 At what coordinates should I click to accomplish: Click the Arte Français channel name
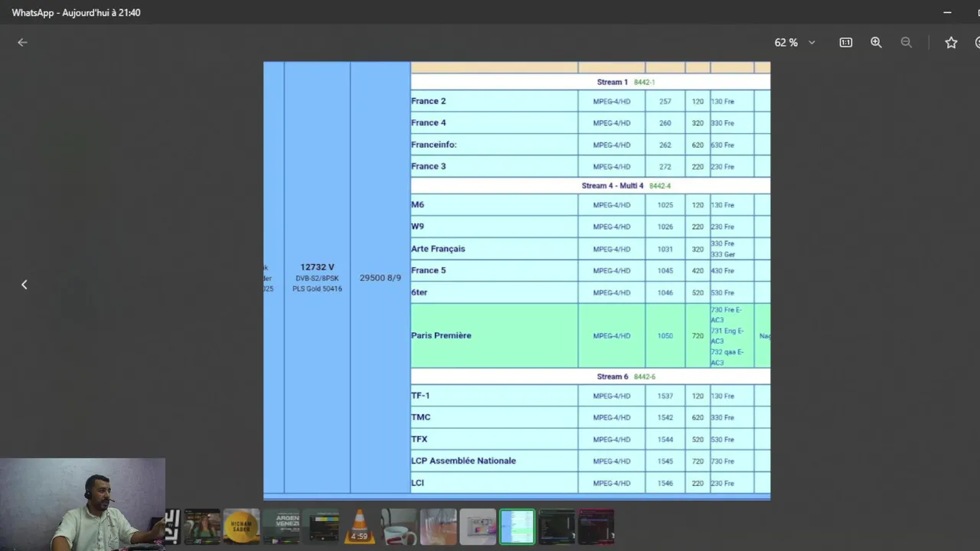[x=438, y=249]
